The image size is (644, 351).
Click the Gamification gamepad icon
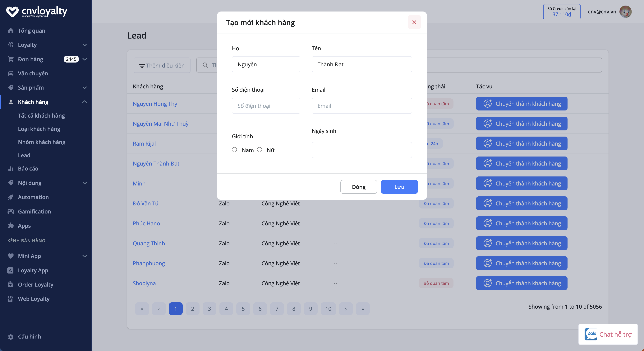11,211
